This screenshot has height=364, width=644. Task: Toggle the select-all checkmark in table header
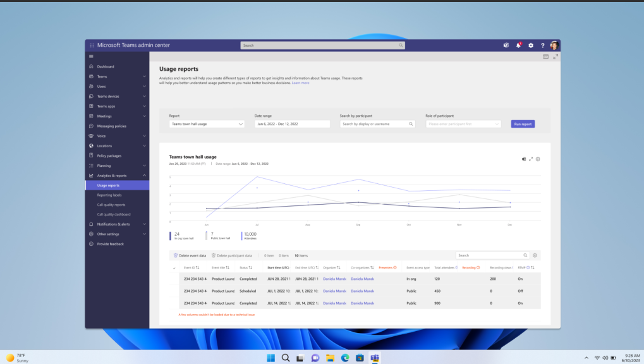point(174,269)
